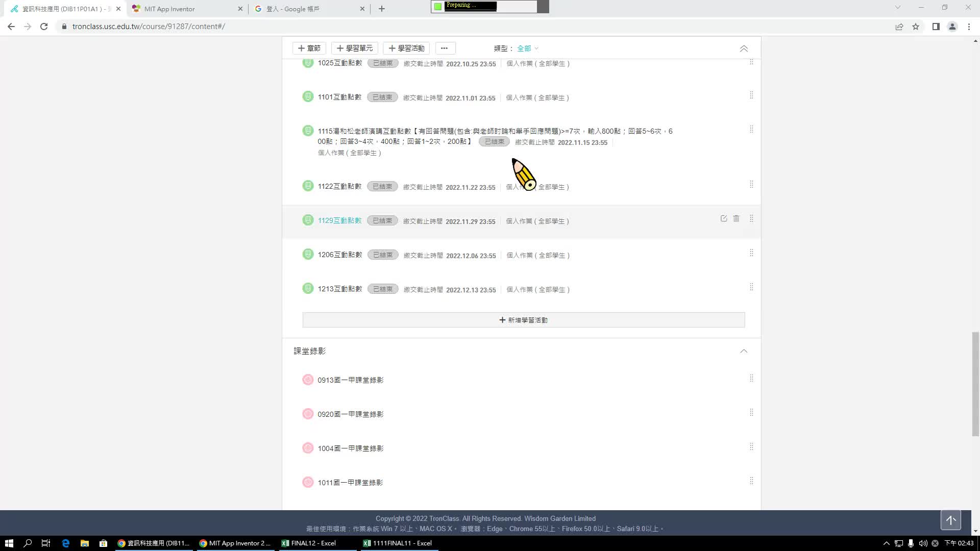Click the drag handle on the 1011國一甲課堂錄影 row
The width and height of the screenshot is (980, 551).
pos(751,481)
